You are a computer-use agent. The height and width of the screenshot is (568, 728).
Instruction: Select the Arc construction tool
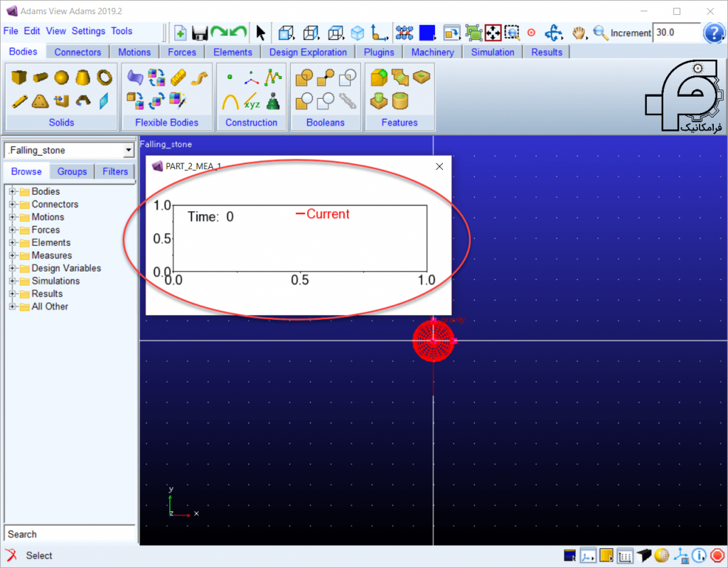point(230,101)
